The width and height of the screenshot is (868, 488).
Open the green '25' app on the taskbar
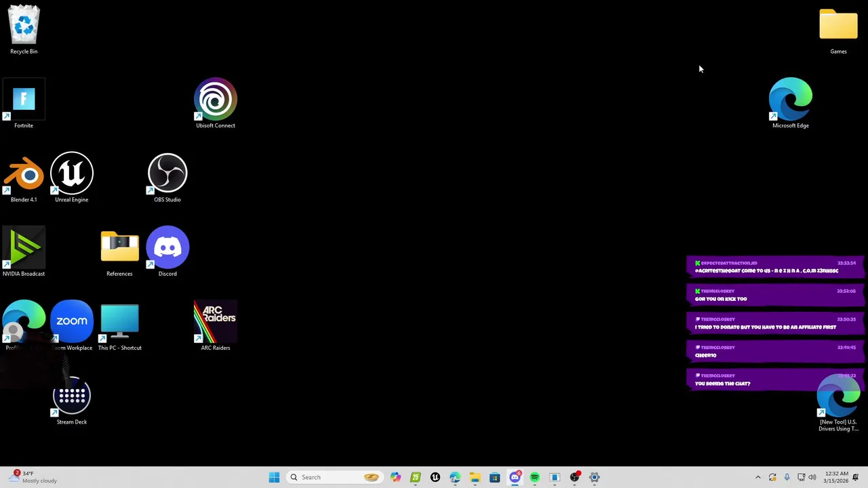point(416,477)
